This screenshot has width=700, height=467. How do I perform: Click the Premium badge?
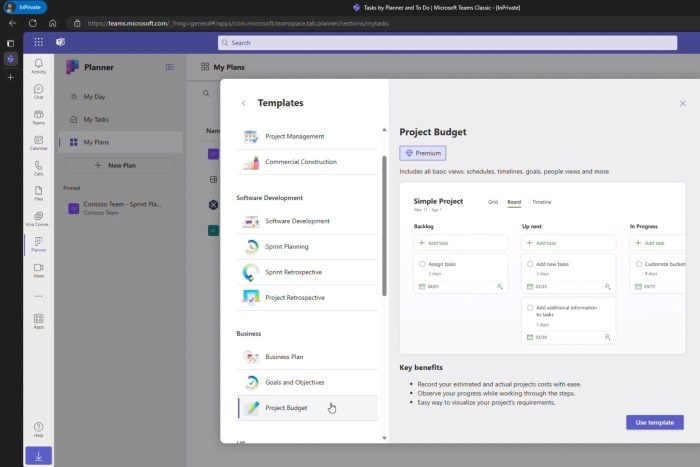coord(423,153)
